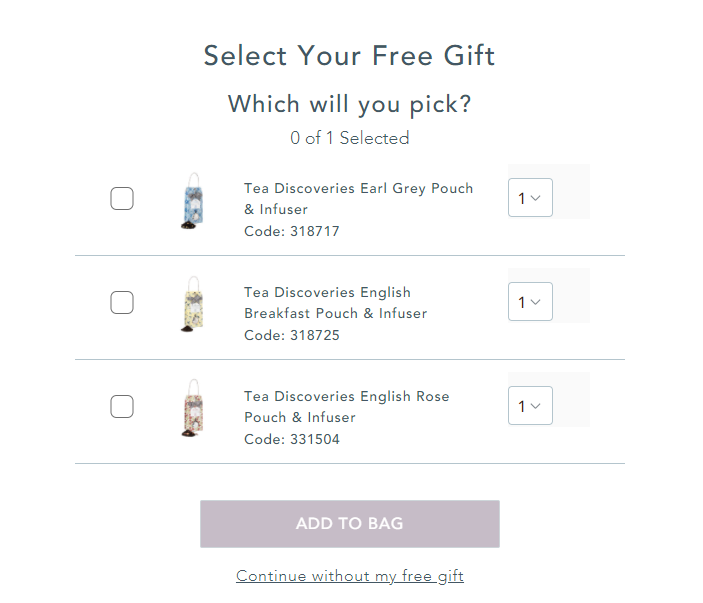Open quantity dropdown for Earl Grey Pouch

coord(530,198)
